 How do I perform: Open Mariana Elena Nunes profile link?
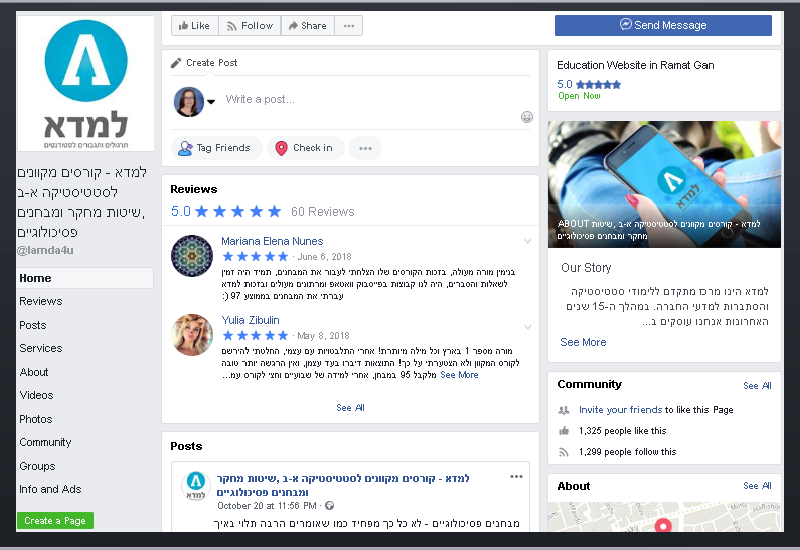click(272, 241)
